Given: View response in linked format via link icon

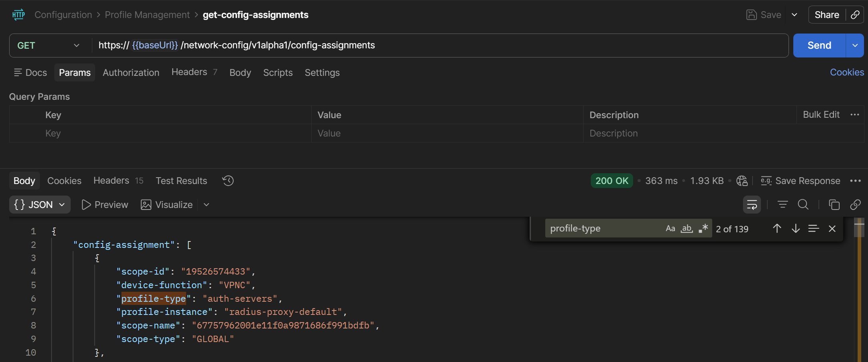Looking at the screenshot, I should point(856,204).
